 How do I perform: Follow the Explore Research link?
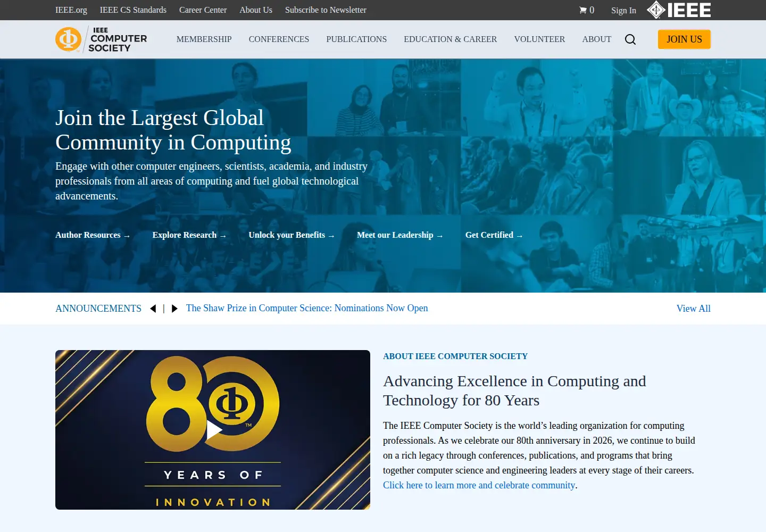(x=189, y=235)
